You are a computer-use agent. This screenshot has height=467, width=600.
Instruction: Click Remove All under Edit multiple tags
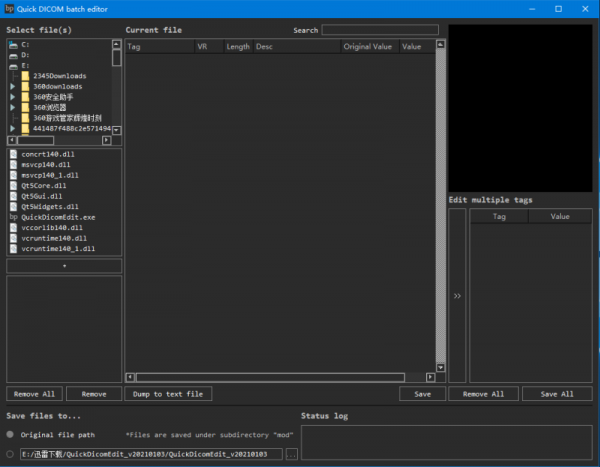[x=483, y=394]
